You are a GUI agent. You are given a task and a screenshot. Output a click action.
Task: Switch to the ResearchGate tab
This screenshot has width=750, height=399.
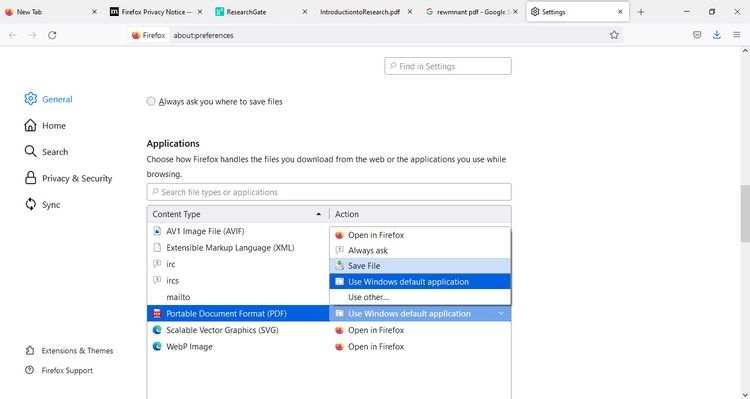(x=261, y=12)
